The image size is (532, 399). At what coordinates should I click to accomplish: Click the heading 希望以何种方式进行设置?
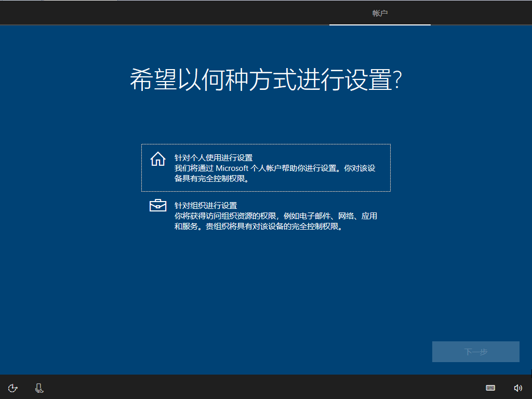(x=266, y=79)
